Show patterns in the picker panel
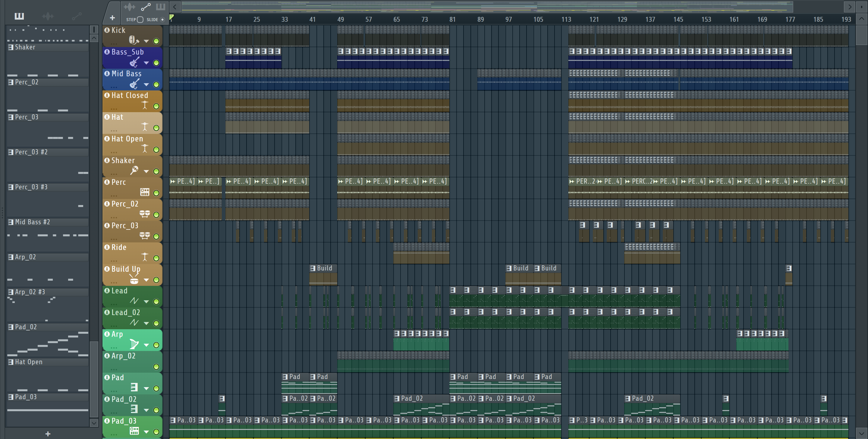The image size is (868, 439). pyautogui.click(x=19, y=16)
